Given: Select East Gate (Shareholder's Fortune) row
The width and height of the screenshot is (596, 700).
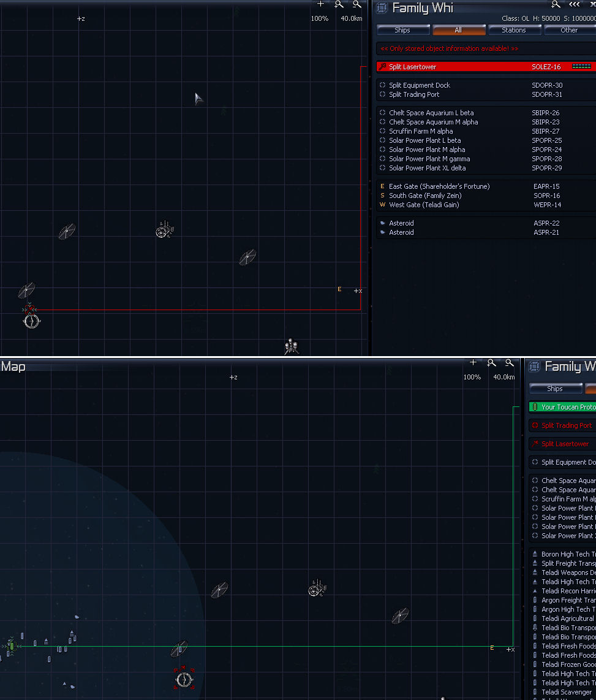Looking at the screenshot, I should 486,186.
